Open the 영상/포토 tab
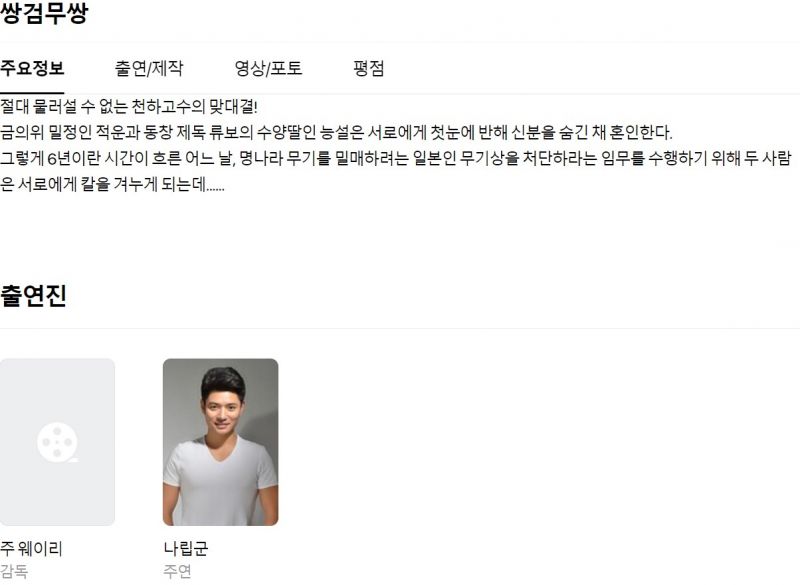This screenshot has width=800, height=585. point(268,68)
